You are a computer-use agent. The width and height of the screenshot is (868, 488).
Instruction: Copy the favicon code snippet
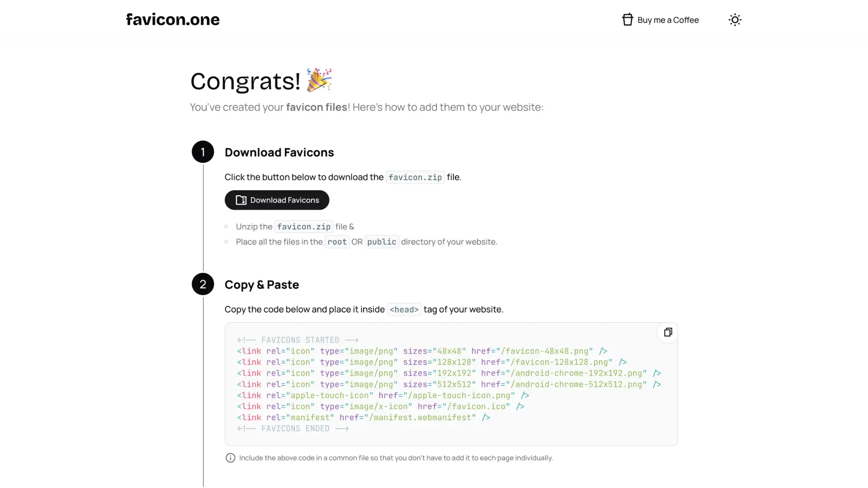point(668,333)
